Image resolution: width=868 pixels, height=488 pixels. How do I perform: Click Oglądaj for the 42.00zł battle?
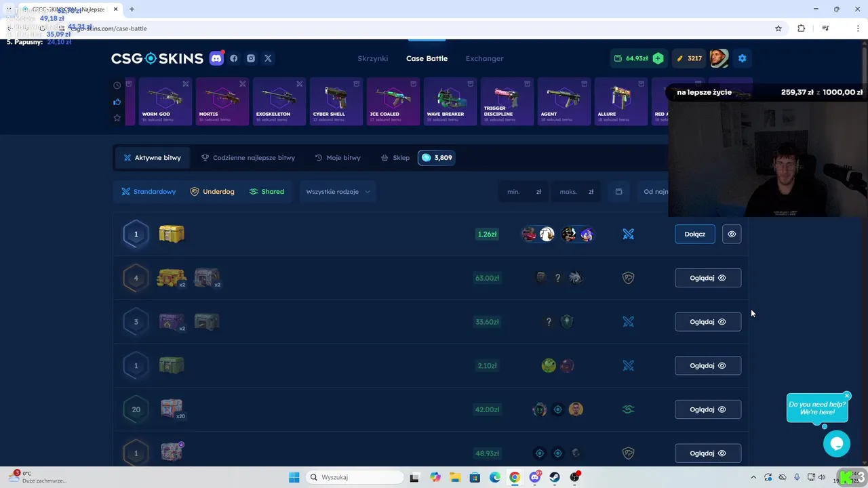[x=707, y=409]
